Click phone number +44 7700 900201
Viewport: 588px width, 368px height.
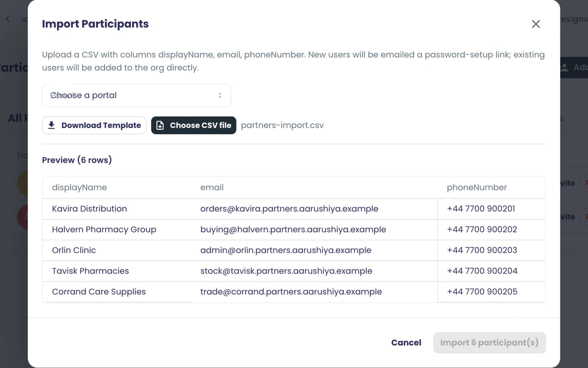(481, 209)
